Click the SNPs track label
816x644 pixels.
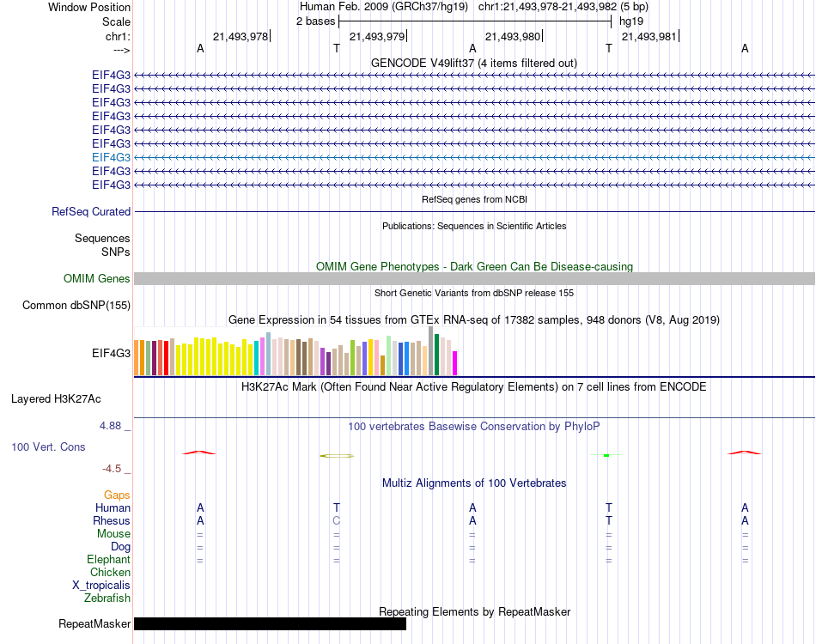[x=116, y=252]
